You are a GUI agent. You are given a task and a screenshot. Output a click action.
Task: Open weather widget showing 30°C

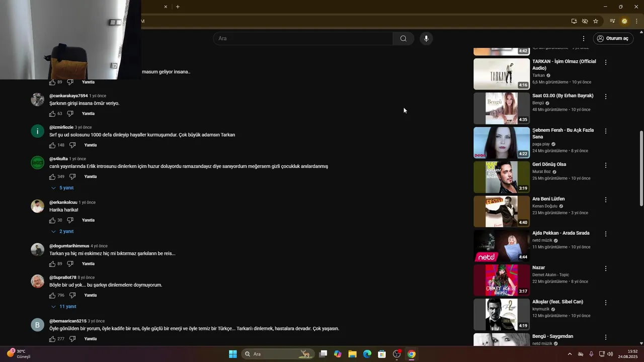pos(19,354)
